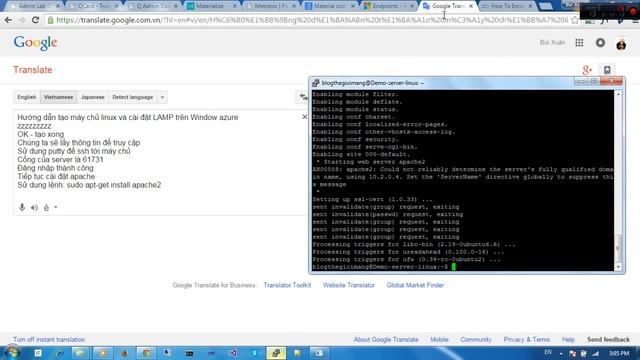
Task: Click the PuTTY window title bar icon
Action: (x=316, y=83)
